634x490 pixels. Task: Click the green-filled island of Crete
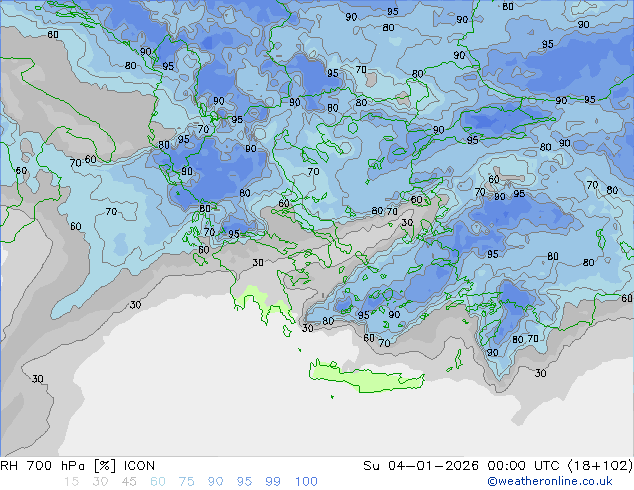pos(366,378)
